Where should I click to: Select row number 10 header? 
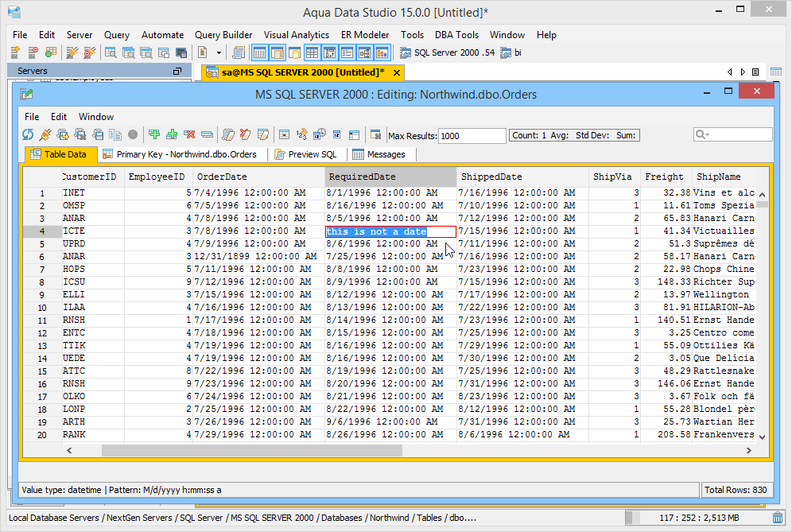click(42, 308)
